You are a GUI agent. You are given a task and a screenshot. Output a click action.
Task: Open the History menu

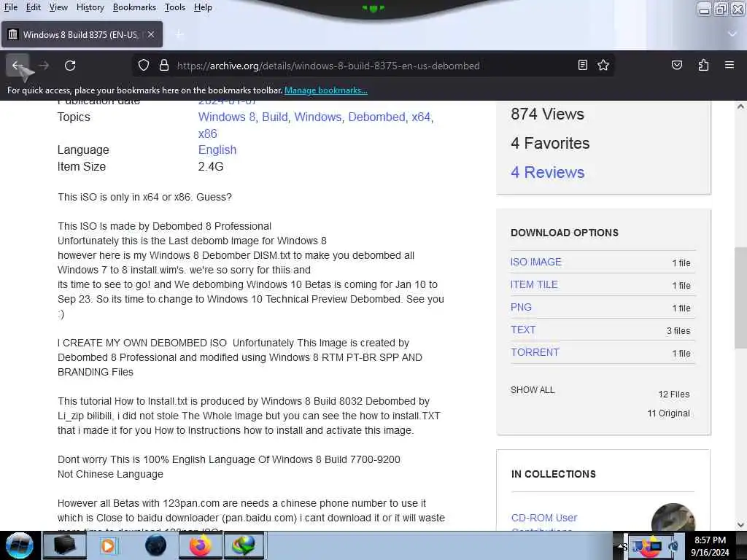pyautogui.click(x=90, y=7)
